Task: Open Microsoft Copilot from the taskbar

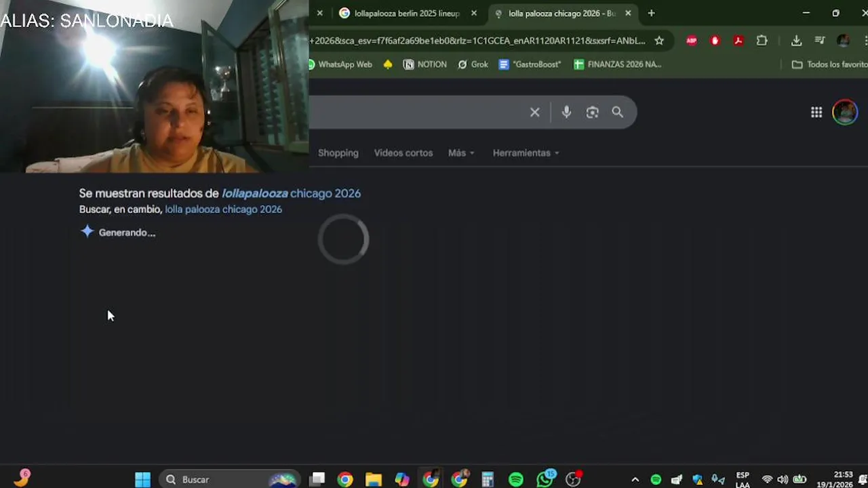Action: click(402, 479)
